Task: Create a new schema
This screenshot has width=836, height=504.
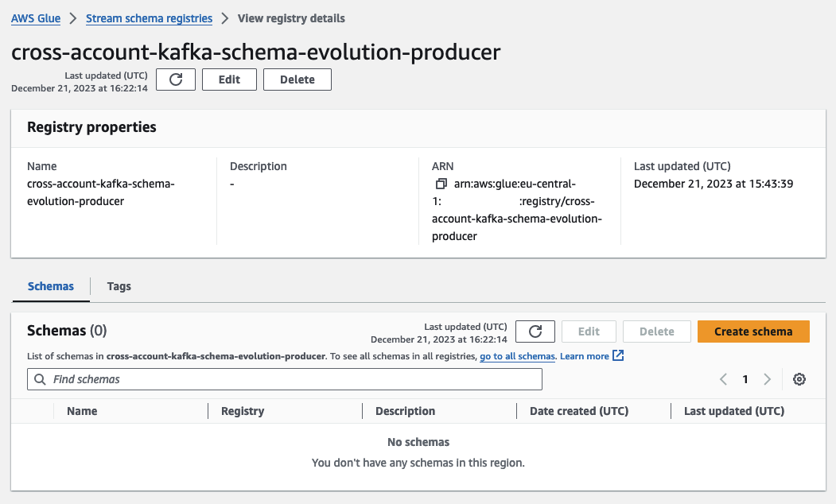Action: pyautogui.click(x=752, y=331)
